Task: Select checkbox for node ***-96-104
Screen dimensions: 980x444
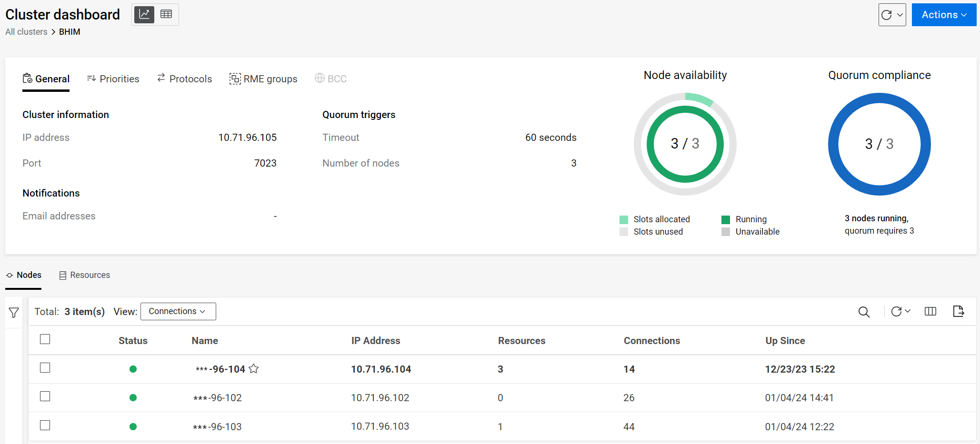Action: pos(45,368)
